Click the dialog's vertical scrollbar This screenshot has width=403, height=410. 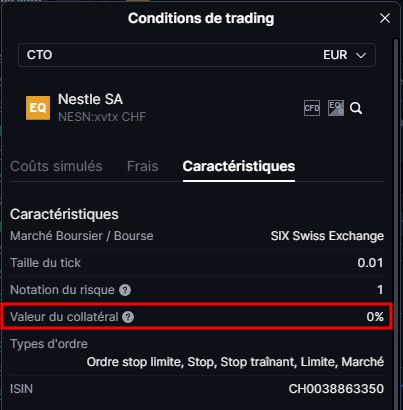[396, 223]
